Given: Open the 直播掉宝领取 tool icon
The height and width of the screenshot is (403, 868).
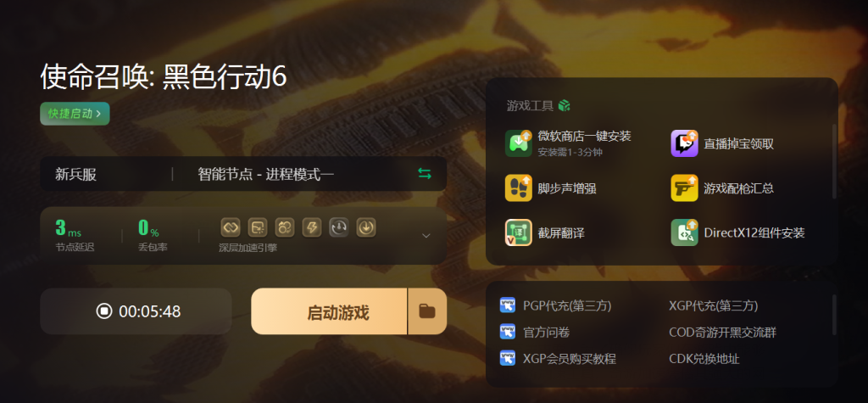Looking at the screenshot, I should click(684, 143).
